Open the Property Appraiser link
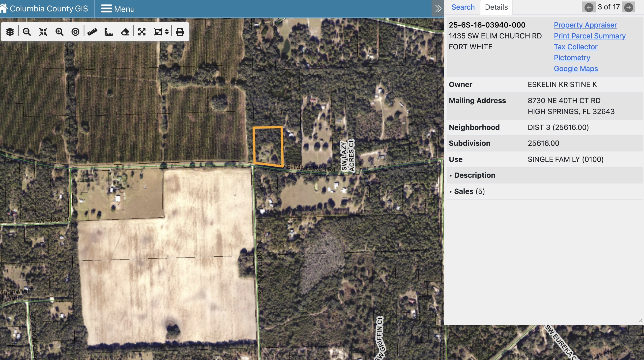The image size is (644, 360). pos(585,25)
